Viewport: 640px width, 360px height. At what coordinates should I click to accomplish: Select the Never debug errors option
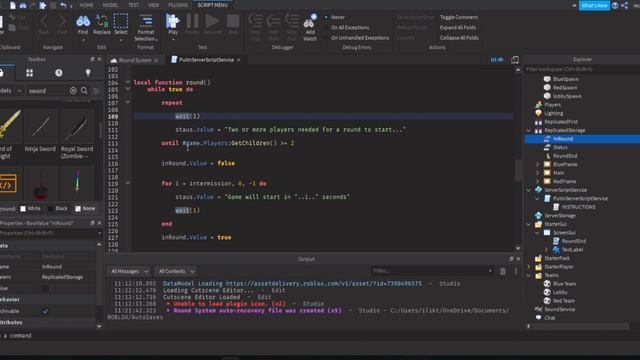pos(335,17)
